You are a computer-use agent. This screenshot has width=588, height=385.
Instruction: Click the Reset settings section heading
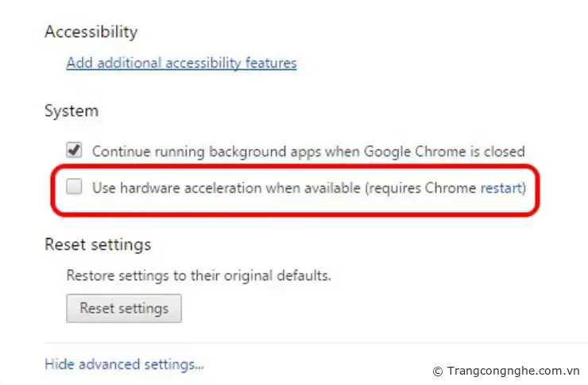click(98, 244)
